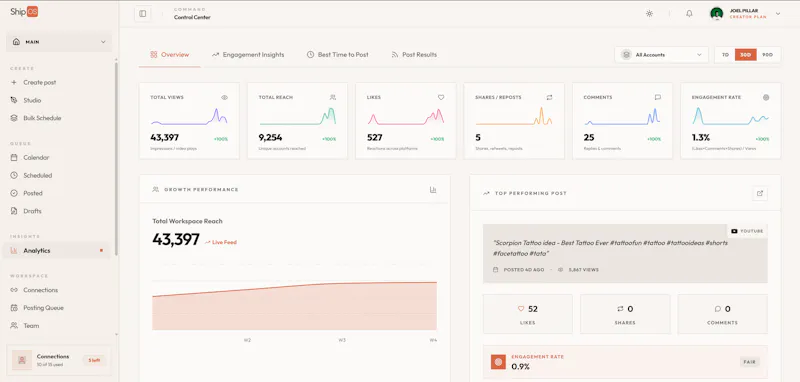This screenshot has height=382, width=800.
Task: Open the All Accounts dropdown
Action: point(661,55)
